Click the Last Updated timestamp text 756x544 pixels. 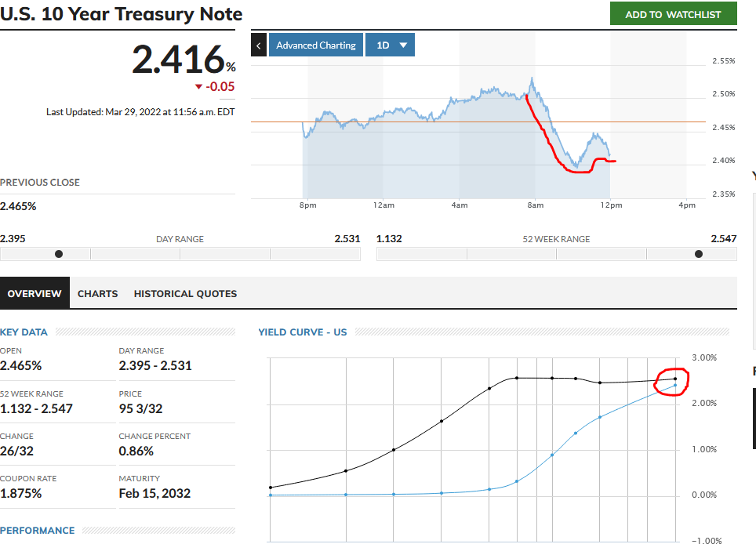tap(140, 112)
